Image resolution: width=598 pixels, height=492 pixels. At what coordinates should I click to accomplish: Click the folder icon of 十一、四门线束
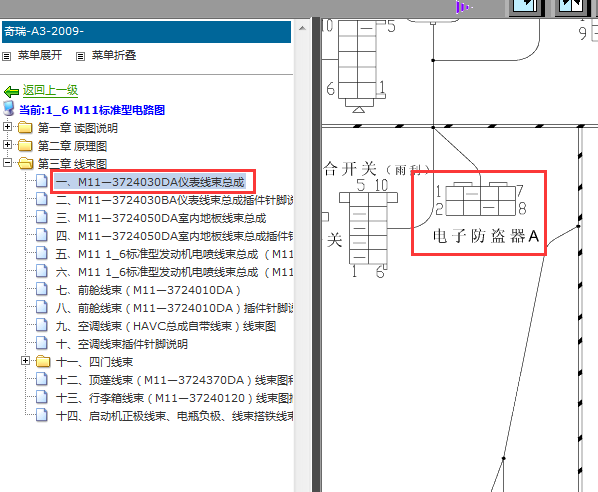point(43,361)
